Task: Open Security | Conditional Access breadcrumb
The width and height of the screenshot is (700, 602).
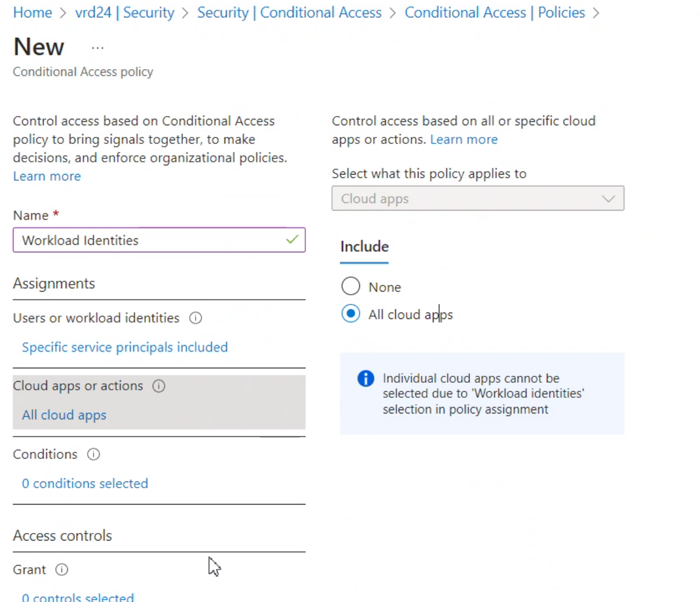Action: tap(289, 12)
